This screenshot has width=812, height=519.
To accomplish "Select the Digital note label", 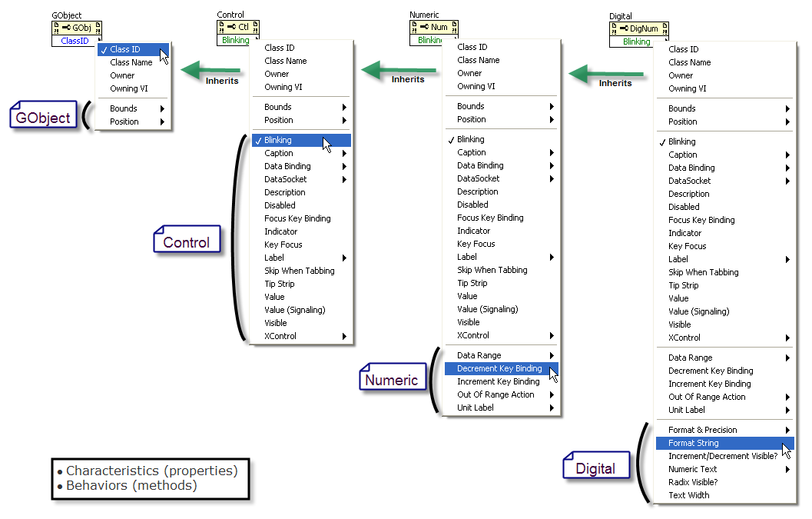I will [595, 468].
